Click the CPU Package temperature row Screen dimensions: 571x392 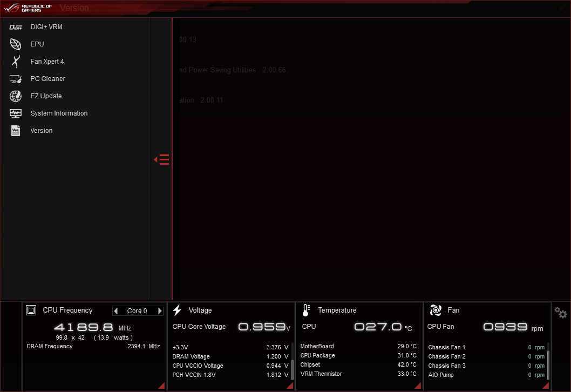358,355
